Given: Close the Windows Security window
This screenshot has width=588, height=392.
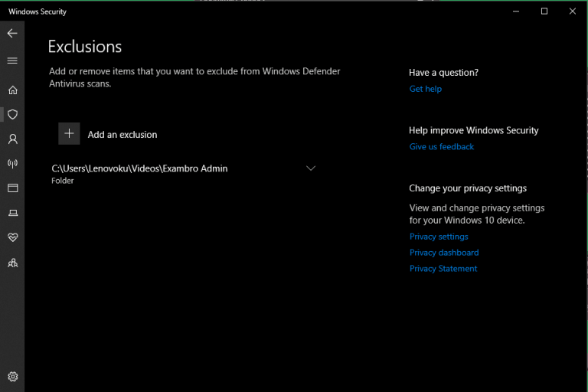Looking at the screenshot, I should click(x=572, y=11).
